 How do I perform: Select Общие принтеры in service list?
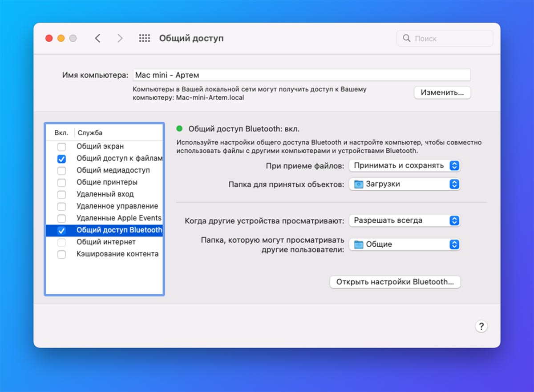point(107,182)
